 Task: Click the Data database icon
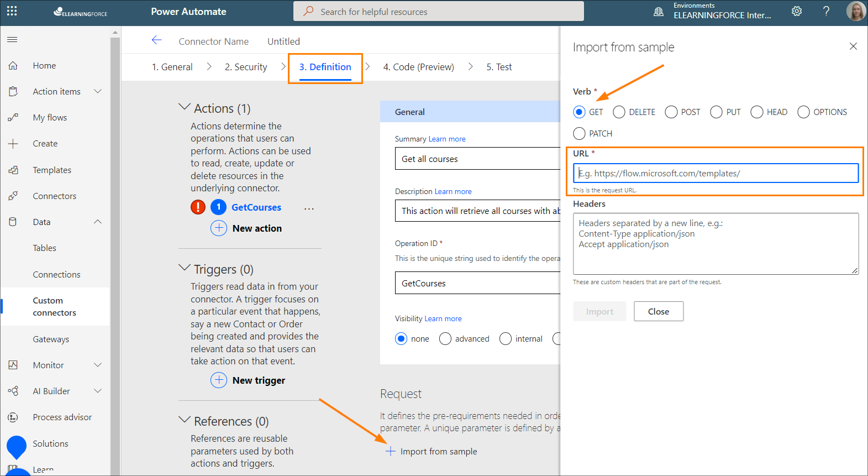[x=13, y=222]
